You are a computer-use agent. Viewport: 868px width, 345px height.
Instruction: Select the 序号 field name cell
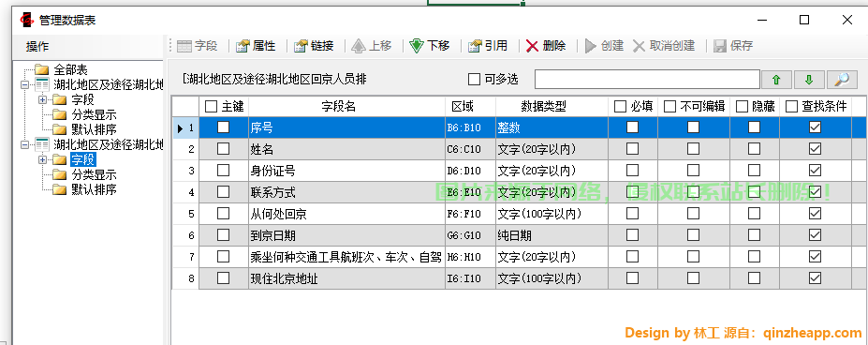[x=346, y=127]
